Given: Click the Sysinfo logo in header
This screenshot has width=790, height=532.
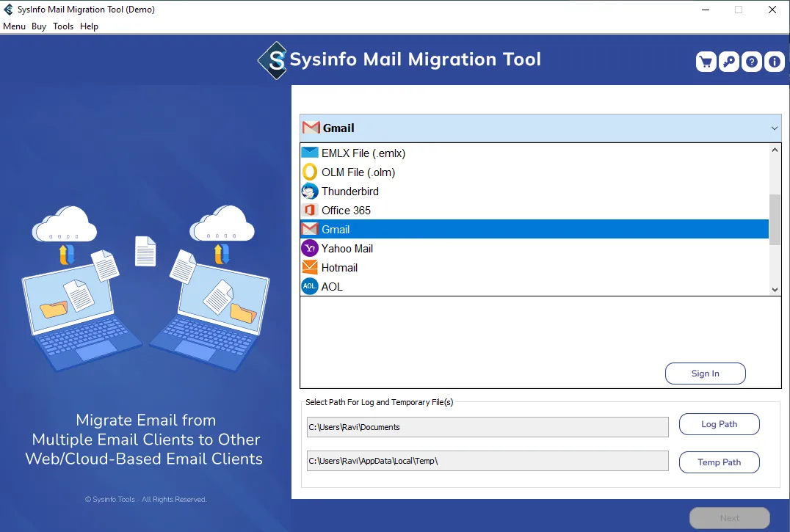Looking at the screenshot, I should point(272,60).
